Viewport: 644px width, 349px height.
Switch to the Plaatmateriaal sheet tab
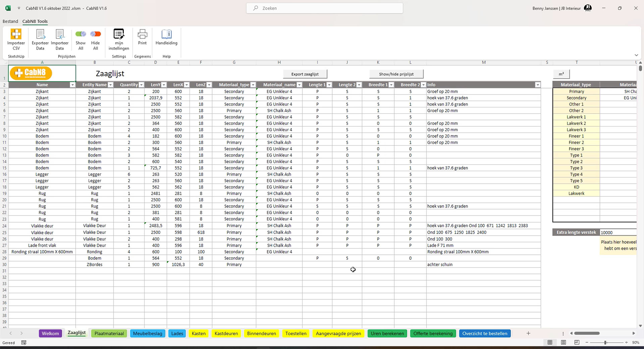[x=109, y=333]
